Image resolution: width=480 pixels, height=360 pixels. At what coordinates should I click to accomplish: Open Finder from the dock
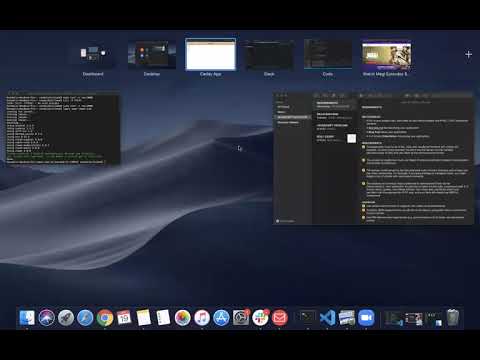pos(27,318)
